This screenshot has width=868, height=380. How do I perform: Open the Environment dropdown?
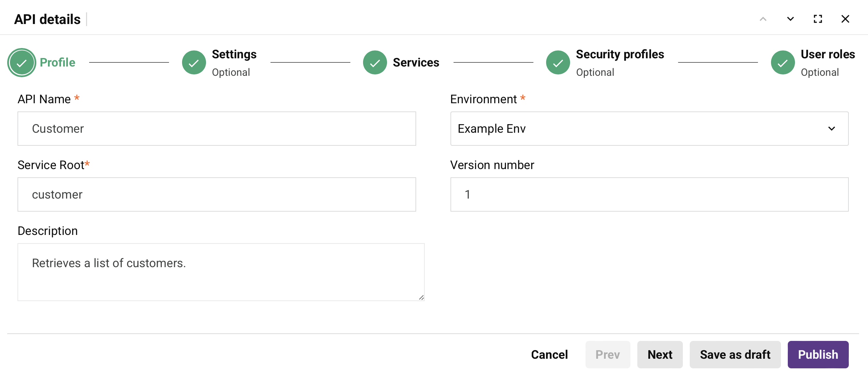click(x=649, y=129)
